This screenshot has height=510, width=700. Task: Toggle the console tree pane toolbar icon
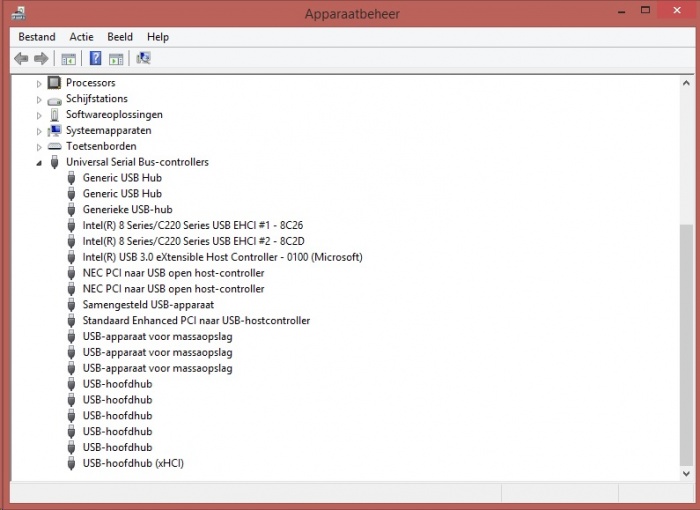[68, 59]
